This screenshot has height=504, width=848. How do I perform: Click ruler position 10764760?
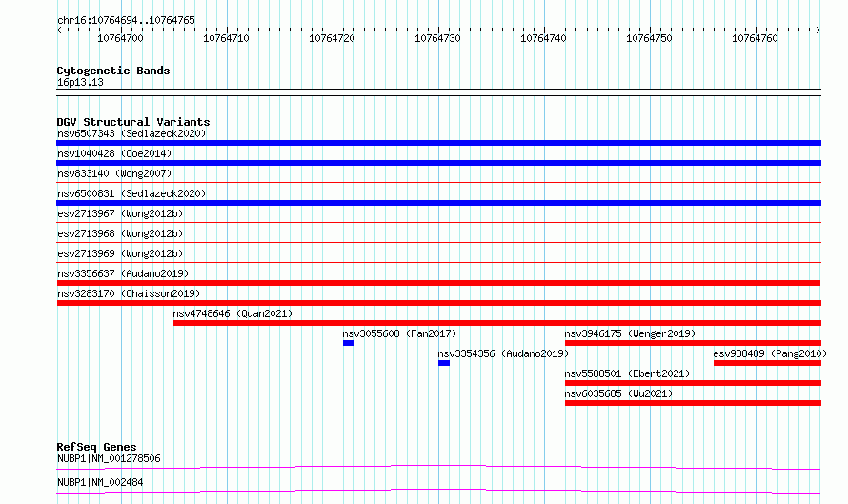coord(755,38)
